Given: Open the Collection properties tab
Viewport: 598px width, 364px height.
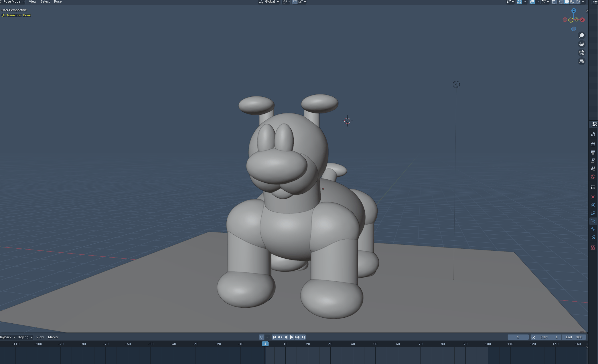Looking at the screenshot, I should pos(593,187).
